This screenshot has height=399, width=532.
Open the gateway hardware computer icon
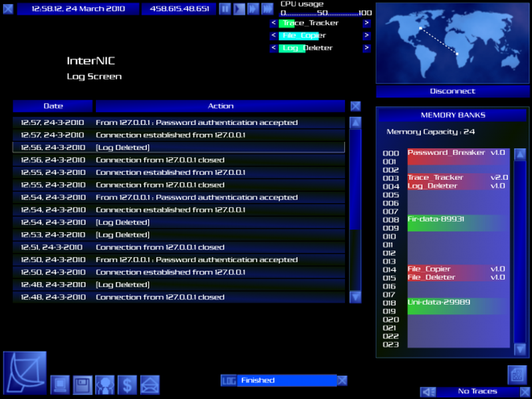click(x=60, y=384)
